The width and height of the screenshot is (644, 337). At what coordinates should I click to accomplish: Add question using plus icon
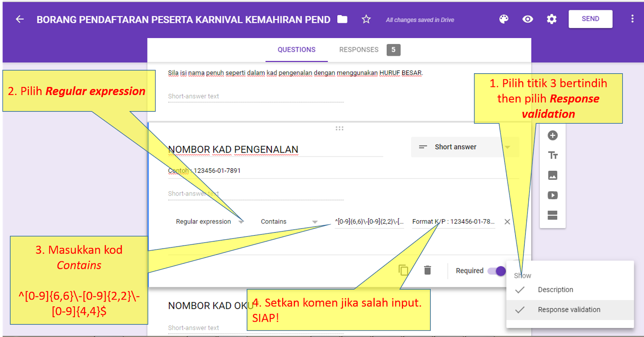pyautogui.click(x=553, y=135)
